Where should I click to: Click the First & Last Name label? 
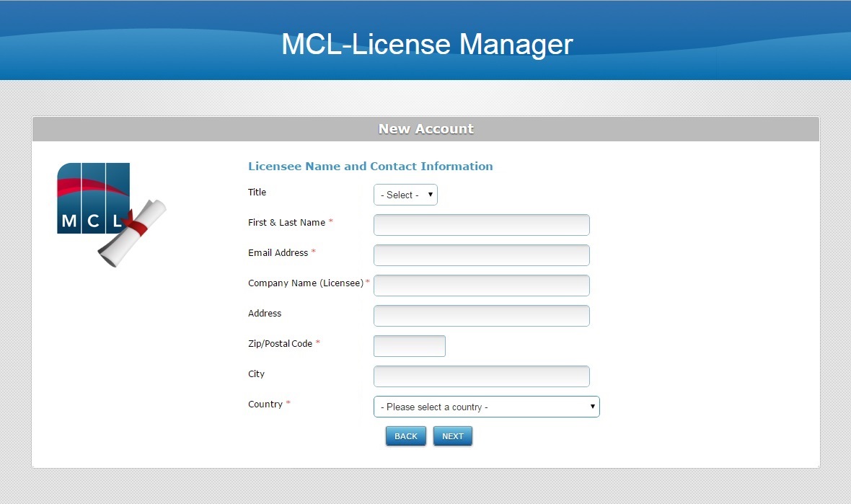286,223
